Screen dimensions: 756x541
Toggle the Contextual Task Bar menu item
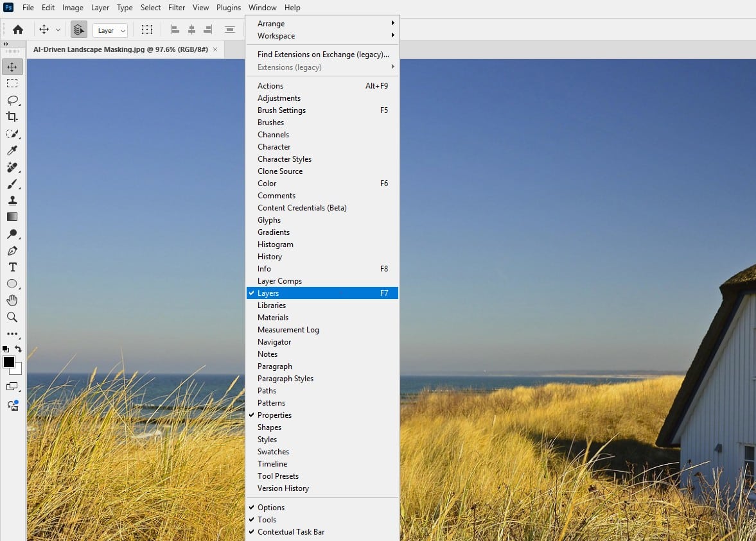[290, 532]
